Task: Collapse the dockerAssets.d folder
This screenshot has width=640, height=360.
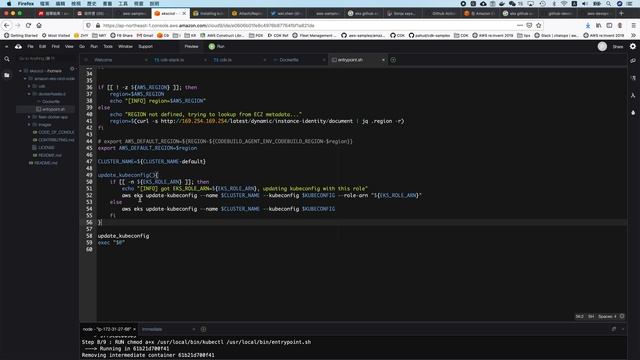Action: pos(29,94)
